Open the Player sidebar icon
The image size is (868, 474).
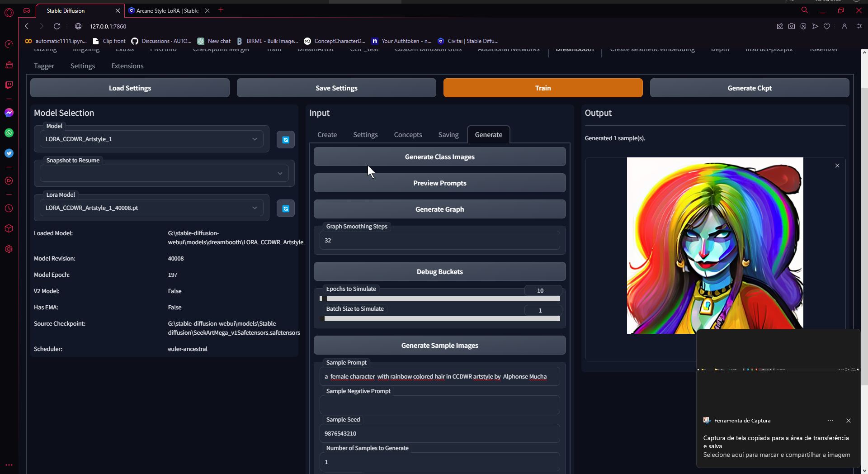tap(9, 181)
